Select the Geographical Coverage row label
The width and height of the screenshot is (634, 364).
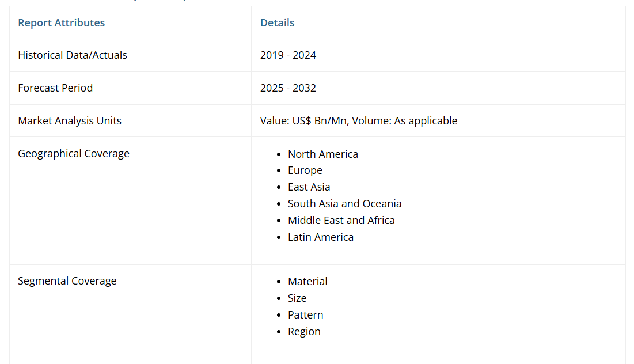[74, 154]
